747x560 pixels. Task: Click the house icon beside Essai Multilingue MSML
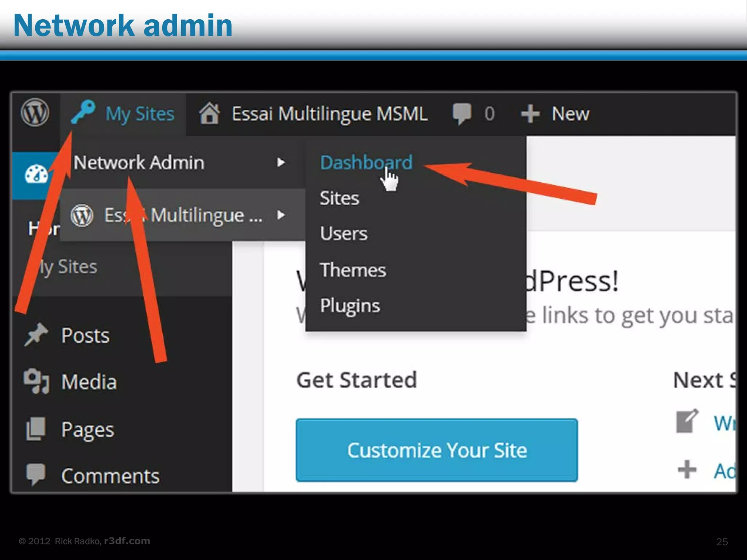point(209,113)
